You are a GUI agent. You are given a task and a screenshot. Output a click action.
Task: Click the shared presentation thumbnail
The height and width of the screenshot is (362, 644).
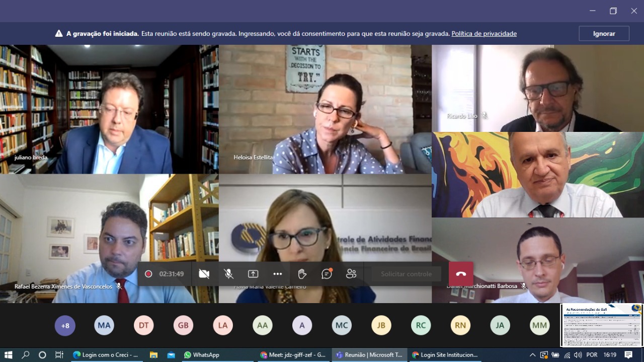(x=602, y=325)
